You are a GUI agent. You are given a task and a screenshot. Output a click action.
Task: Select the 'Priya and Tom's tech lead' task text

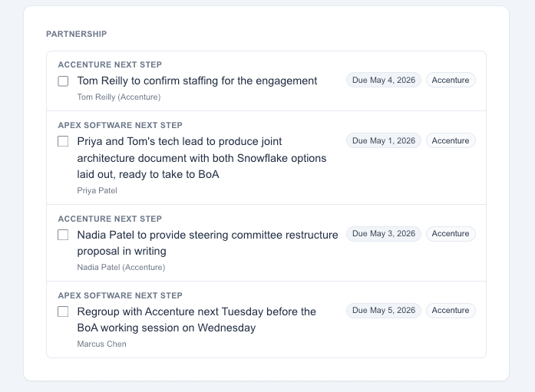202,158
